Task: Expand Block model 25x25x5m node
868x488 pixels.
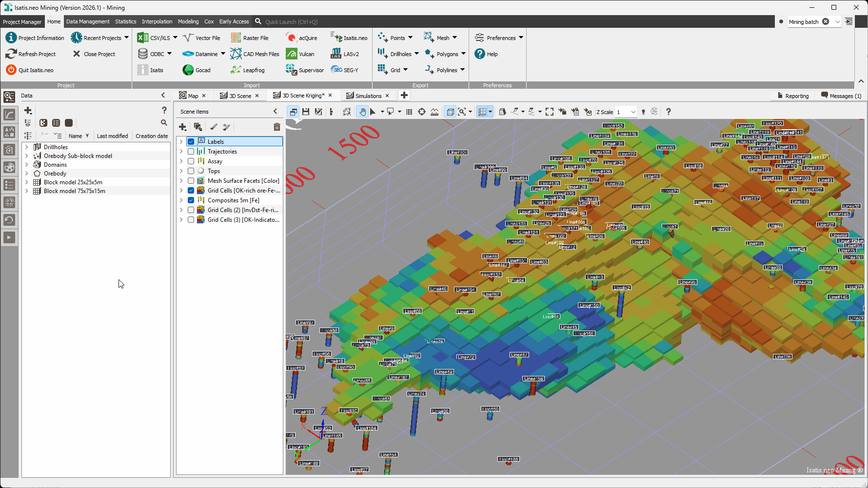Action: [x=27, y=182]
